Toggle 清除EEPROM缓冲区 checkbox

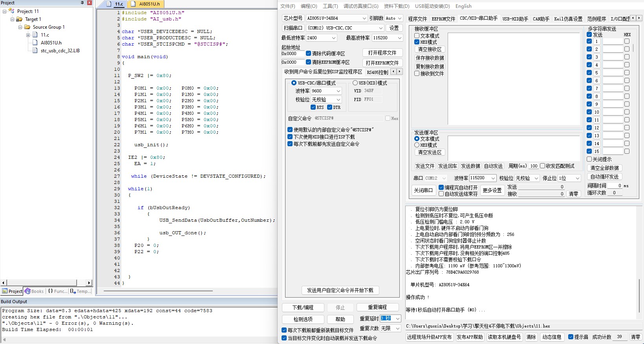pos(309,62)
